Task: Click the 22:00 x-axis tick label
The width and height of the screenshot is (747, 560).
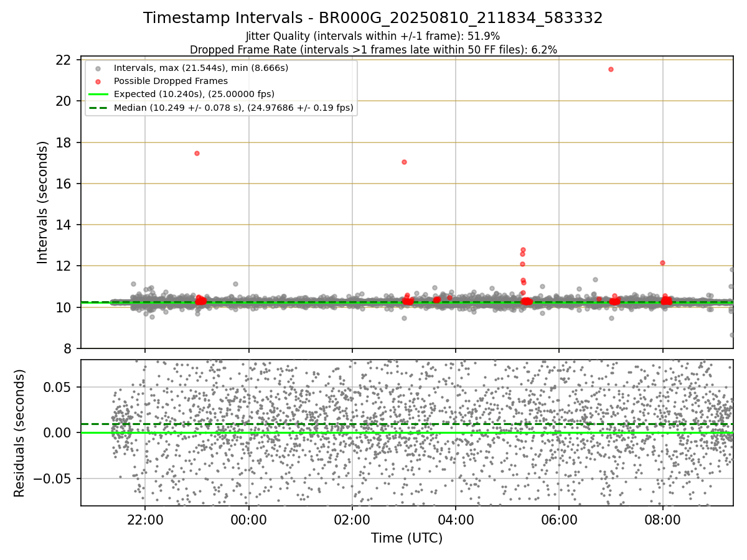Action: tap(145, 520)
